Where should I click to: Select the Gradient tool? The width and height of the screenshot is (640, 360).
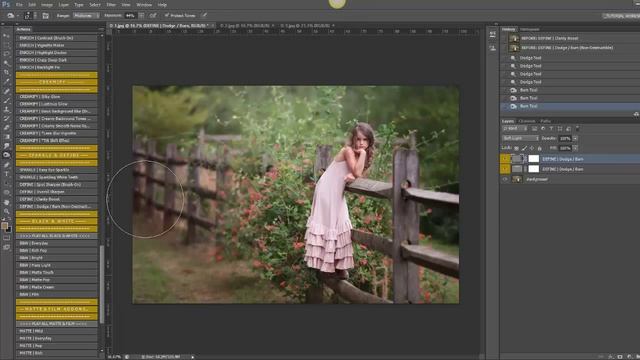(7, 137)
